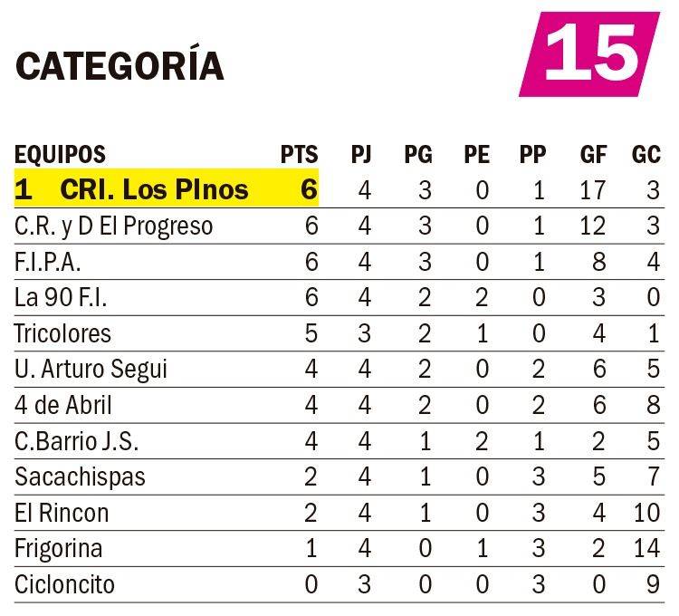
Task: Click the Tricolores team name
Action: tap(62, 333)
